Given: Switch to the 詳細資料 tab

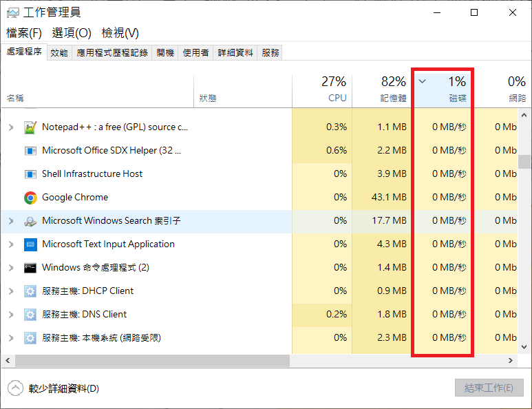Looking at the screenshot, I should tap(235, 52).
